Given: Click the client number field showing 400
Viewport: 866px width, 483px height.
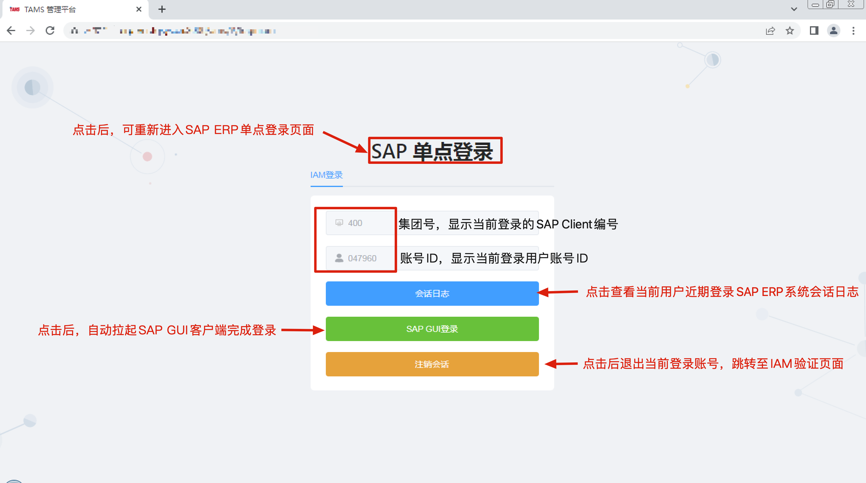Looking at the screenshot, I should (x=360, y=223).
